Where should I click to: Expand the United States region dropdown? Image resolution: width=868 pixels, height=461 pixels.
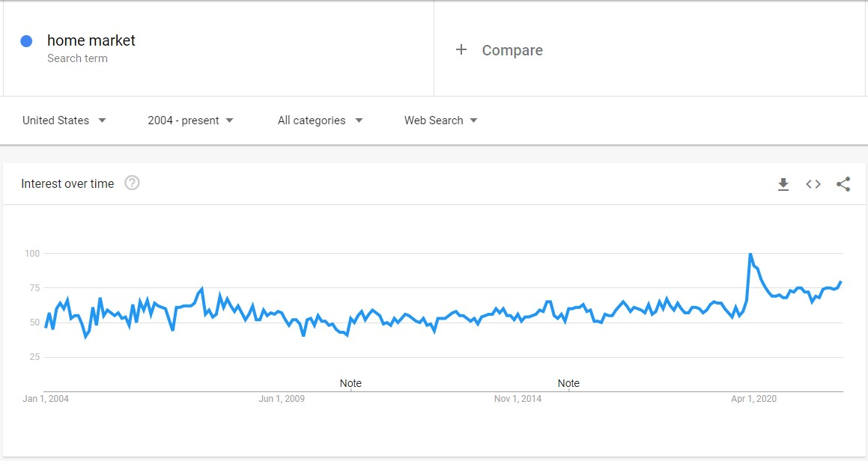tap(64, 120)
